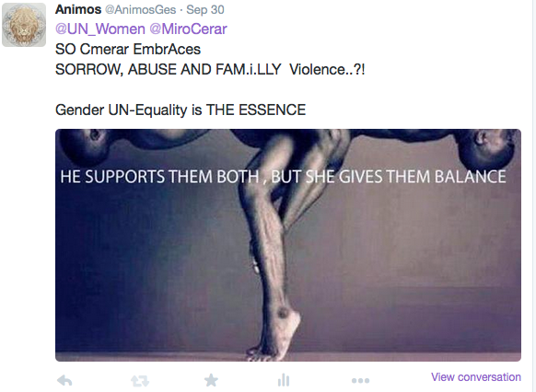Open the Animos display name profile

click(x=78, y=9)
